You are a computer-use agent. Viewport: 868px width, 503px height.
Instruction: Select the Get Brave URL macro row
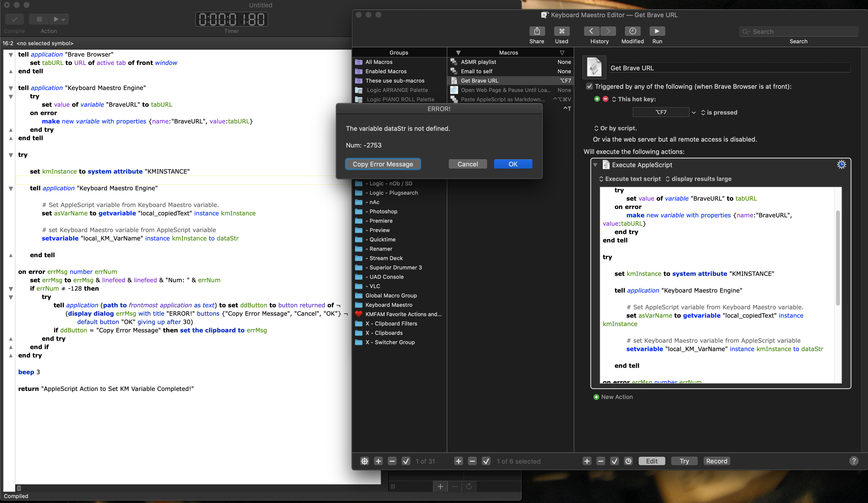(x=511, y=81)
